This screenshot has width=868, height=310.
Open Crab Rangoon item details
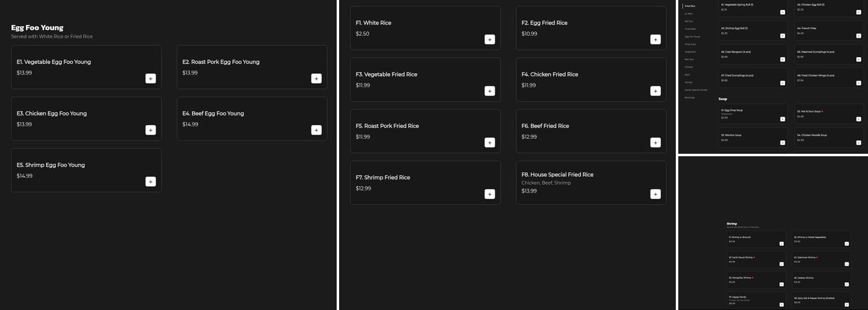tap(753, 54)
